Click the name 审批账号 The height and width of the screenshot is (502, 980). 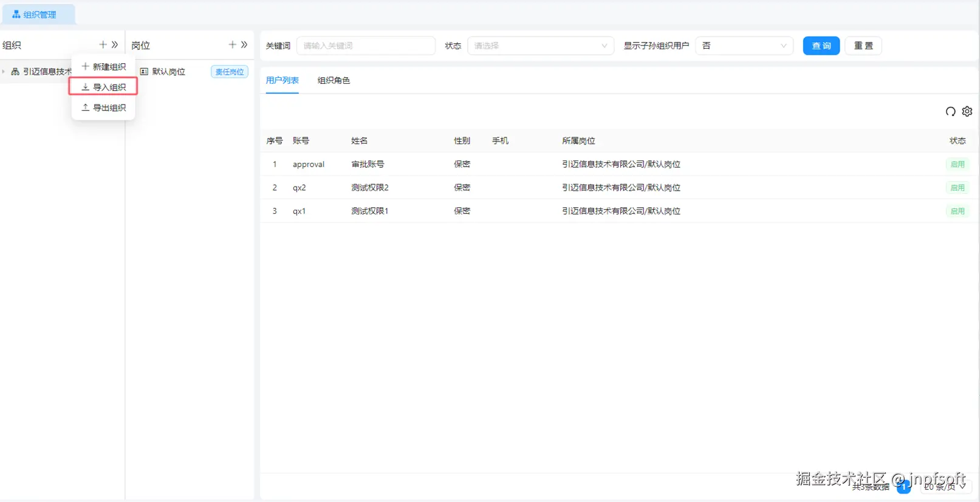368,164
